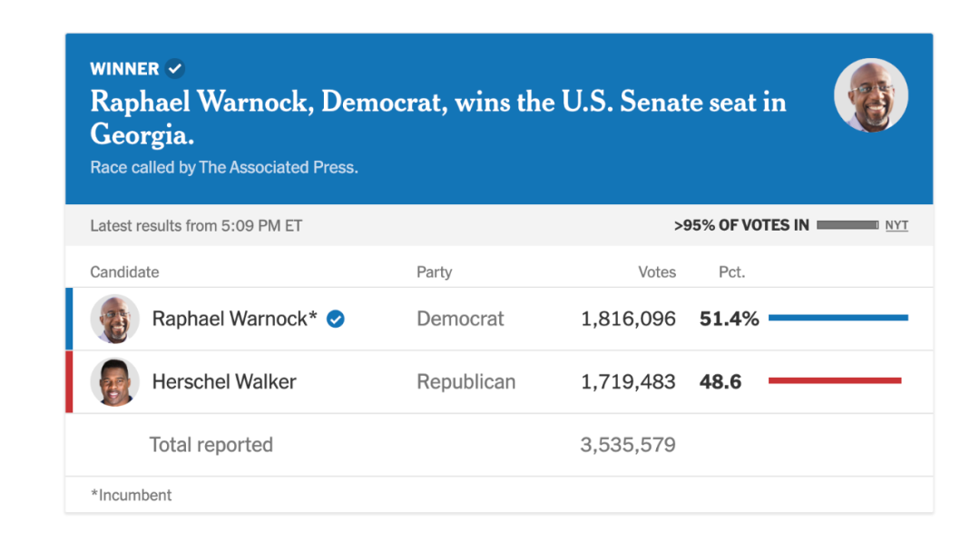The width and height of the screenshot is (980, 552).
Task: Click the checkmark icon beside WINNER
Action: [175, 68]
